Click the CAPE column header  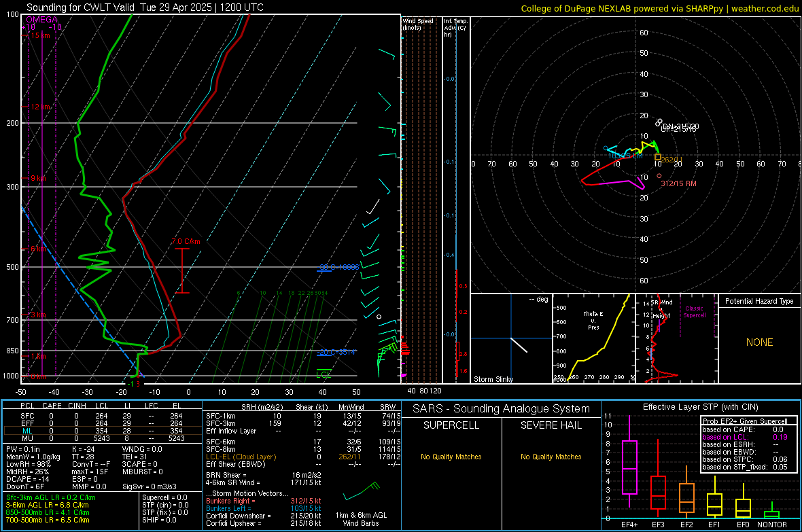click(52, 406)
